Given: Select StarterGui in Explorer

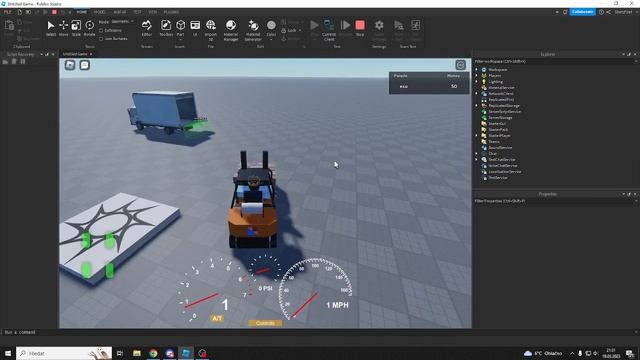Looking at the screenshot, I should (497, 124).
